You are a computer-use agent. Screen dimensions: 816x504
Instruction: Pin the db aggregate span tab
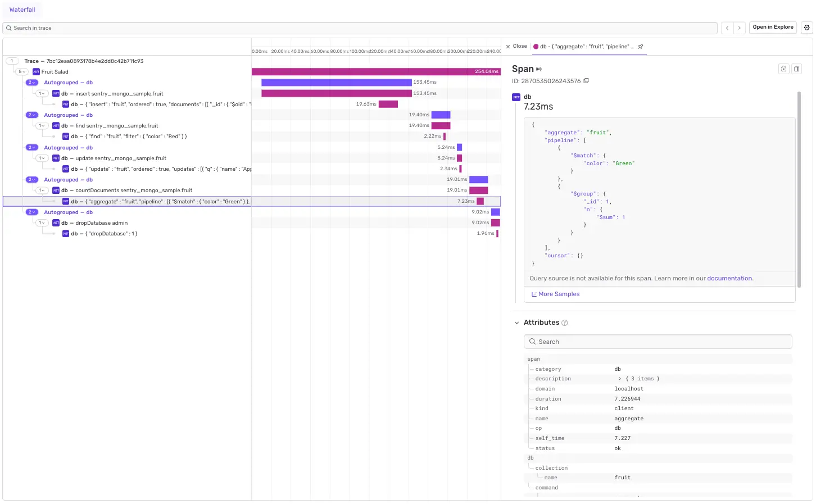tap(640, 47)
